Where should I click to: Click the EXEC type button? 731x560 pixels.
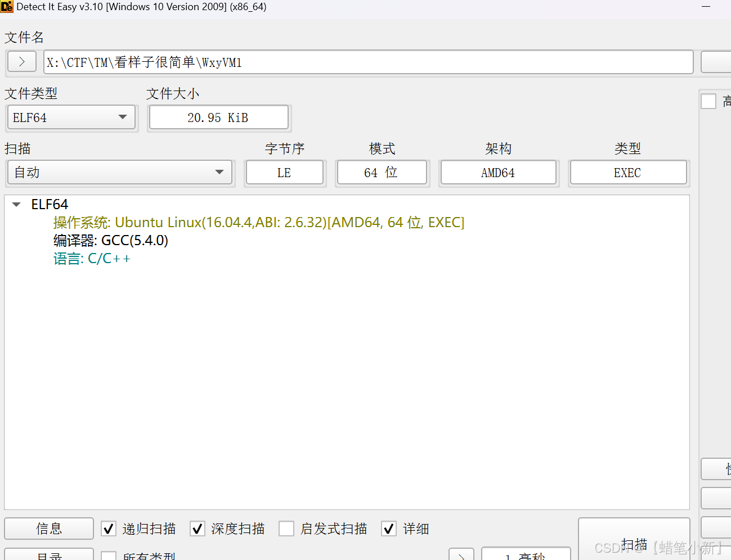point(628,173)
